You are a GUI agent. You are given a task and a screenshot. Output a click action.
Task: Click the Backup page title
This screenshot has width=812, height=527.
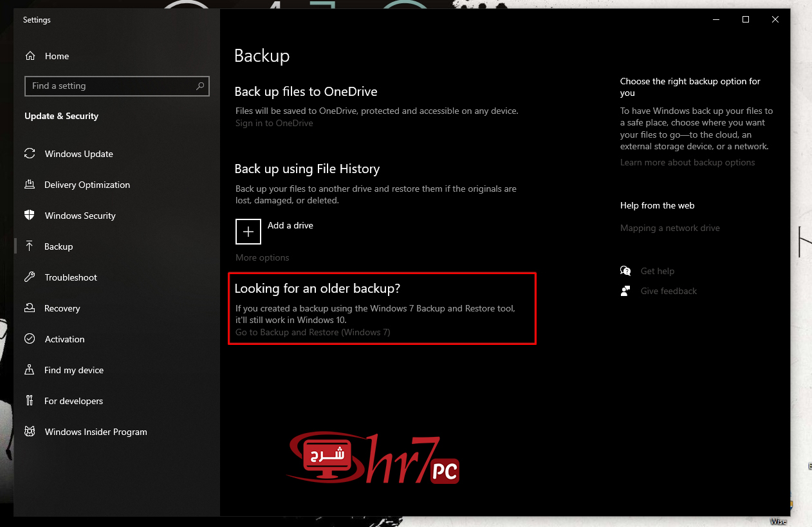[262, 56]
